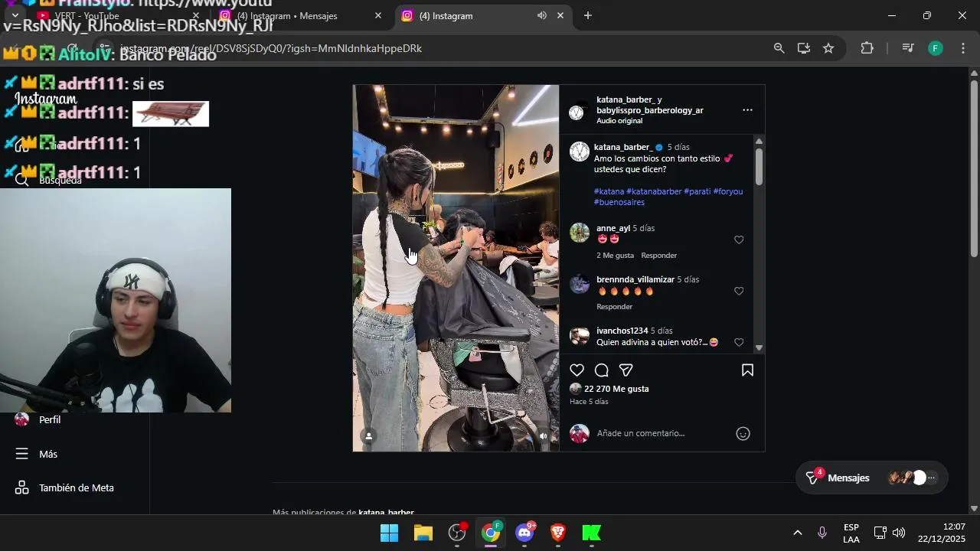This screenshot has height=551, width=980.
Task: Open the emoji picker in comment box
Action: [743, 433]
